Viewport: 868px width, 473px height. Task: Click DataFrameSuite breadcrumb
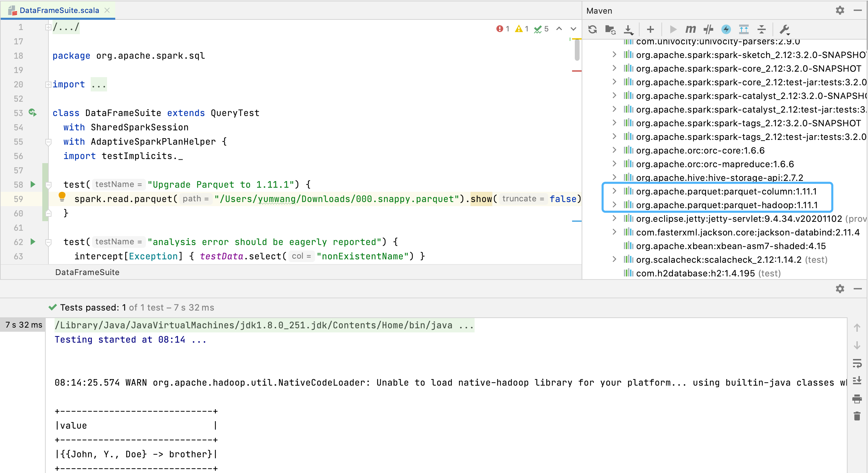(x=87, y=272)
